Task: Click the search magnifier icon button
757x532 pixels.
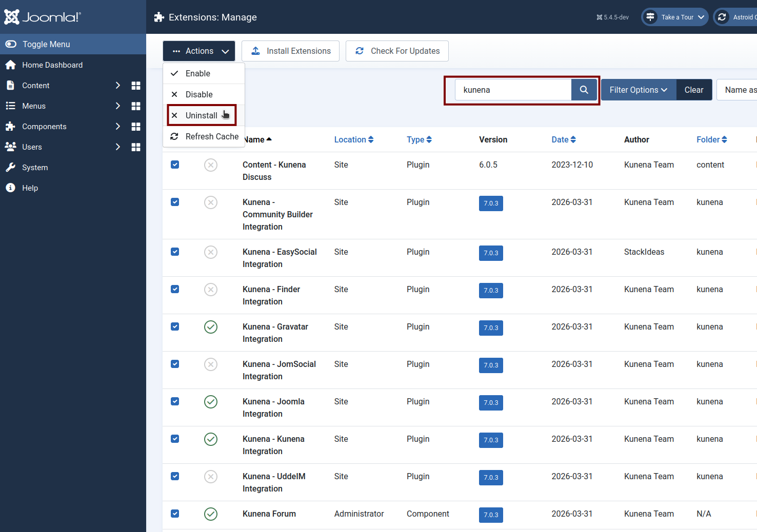Action: (584, 90)
